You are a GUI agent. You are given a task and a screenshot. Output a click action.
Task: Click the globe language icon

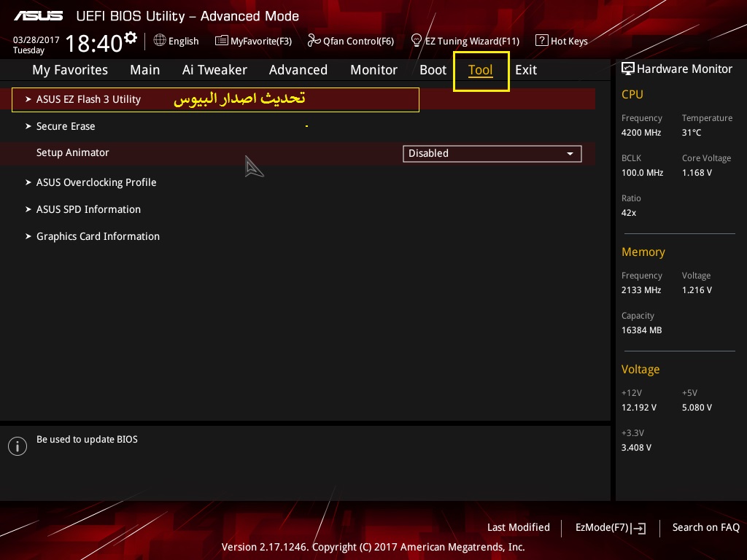(160, 41)
